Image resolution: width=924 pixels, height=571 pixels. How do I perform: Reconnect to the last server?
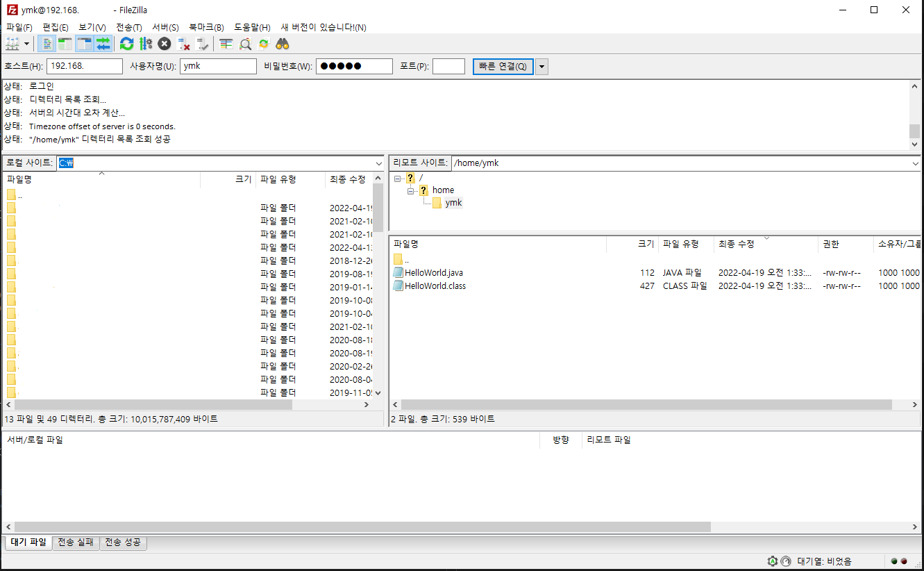pyautogui.click(x=202, y=44)
